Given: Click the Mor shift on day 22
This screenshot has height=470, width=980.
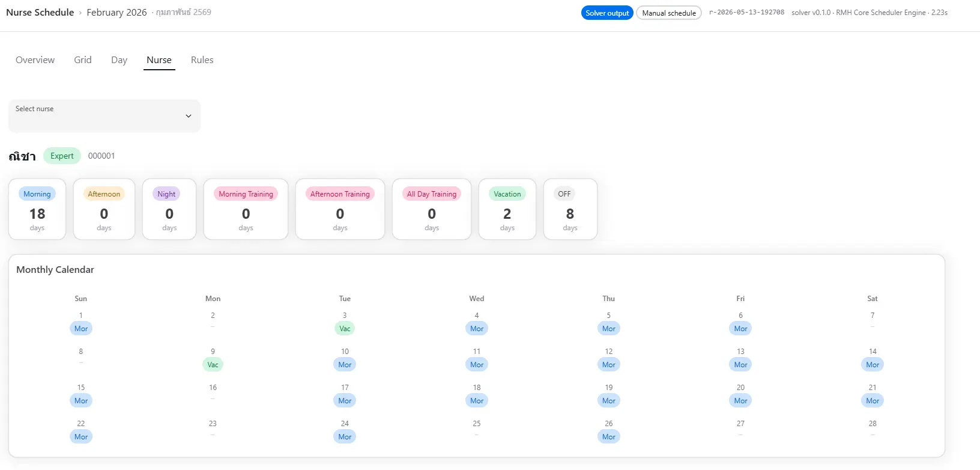Looking at the screenshot, I should [x=81, y=437].
